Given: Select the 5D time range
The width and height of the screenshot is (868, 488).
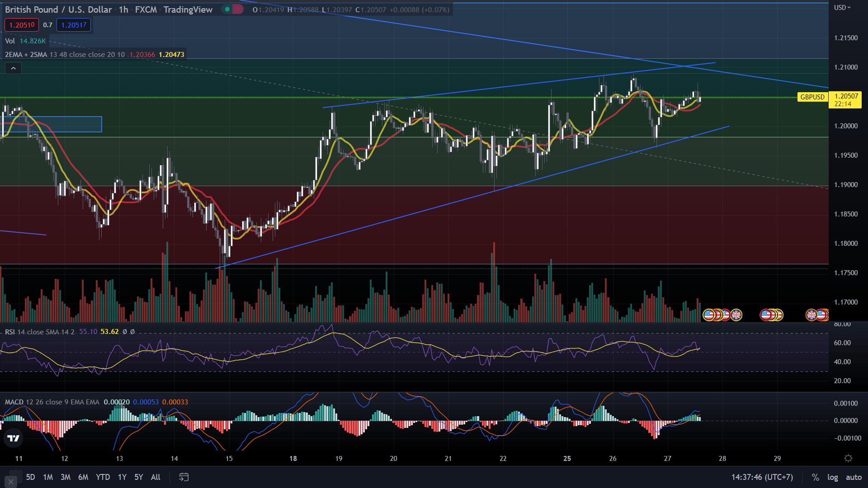Looking at the screenshot, I should (30, 477).
